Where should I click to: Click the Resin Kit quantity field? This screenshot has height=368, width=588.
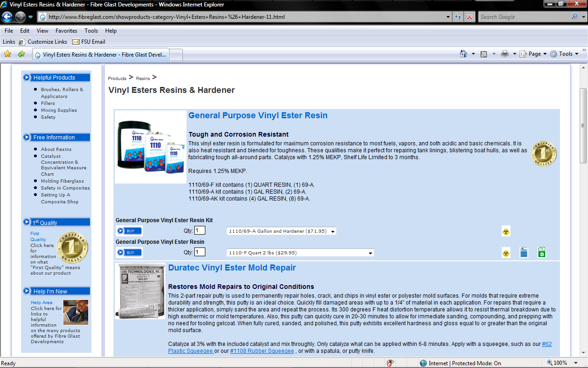[x=200, y=230]
